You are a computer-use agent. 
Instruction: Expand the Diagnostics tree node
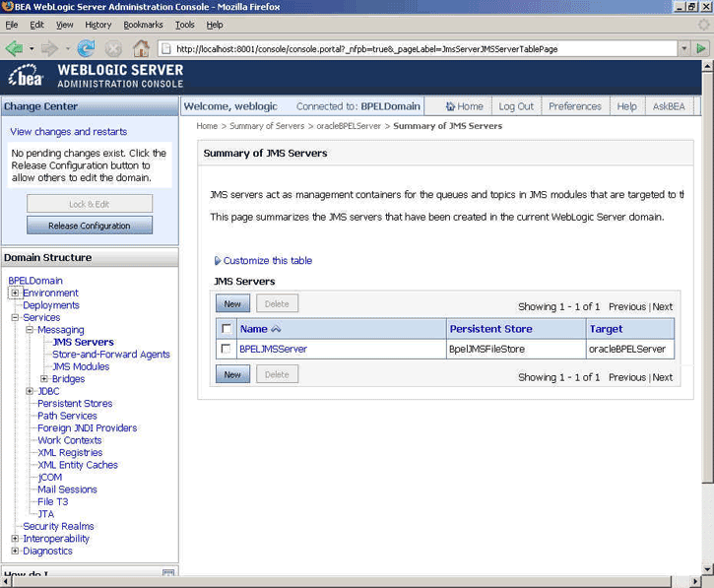[15, 551]
